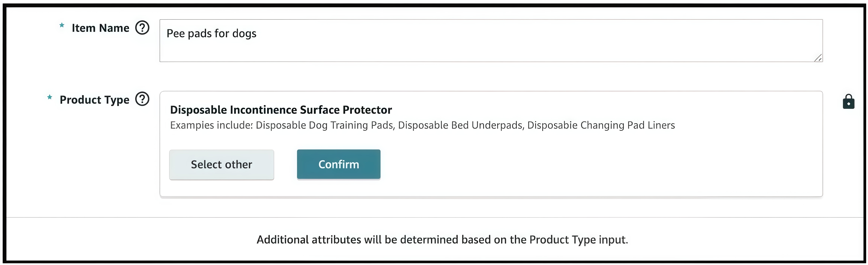Click the Product Type label
This screenshot has width=868, height=265.
click(94, 100)
